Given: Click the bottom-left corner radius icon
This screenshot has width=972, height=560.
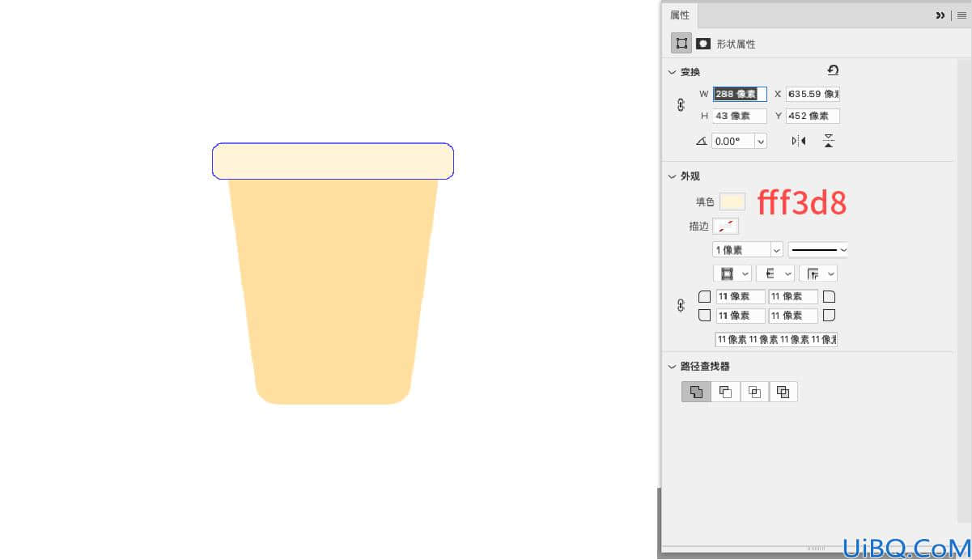Looking at the screenshot, I should point(704,315).
